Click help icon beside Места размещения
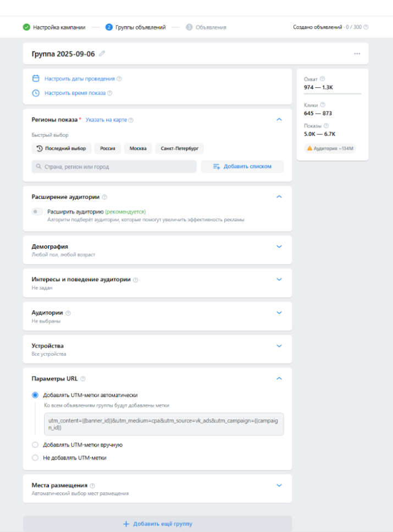Image resolution: width=393 pixels, height=532 pixels. pos(92,486)
